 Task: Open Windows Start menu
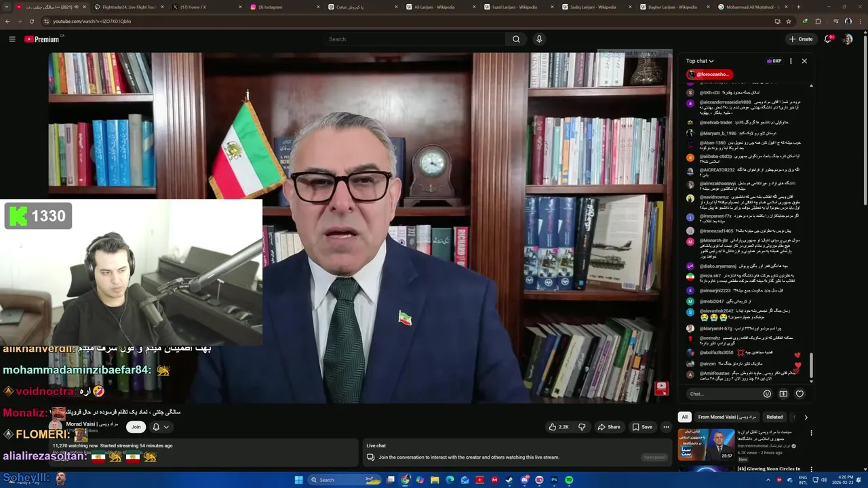[x=298, y=480]
